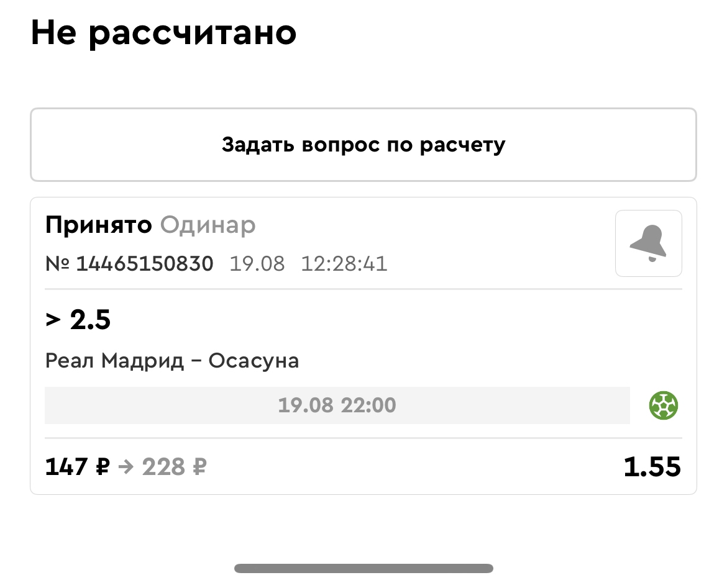Tap the 147 stake amount
The image size is (727, 588).
tap(67, 467)
